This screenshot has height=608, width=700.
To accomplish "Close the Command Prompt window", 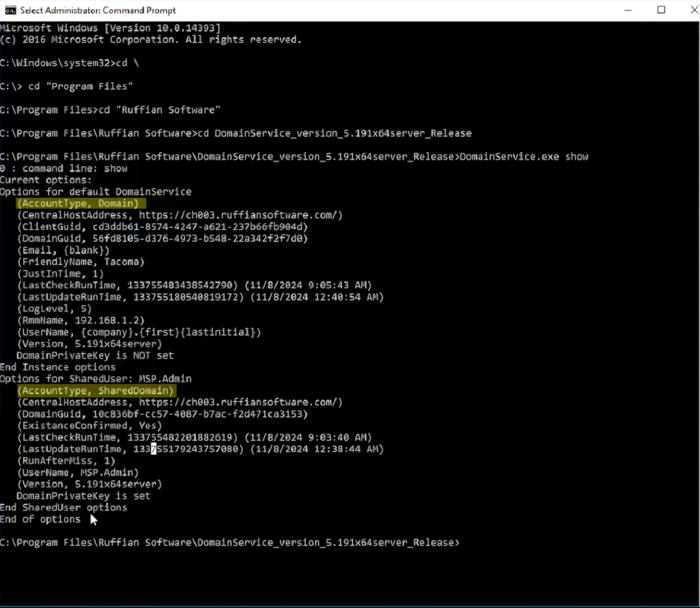I will coord(694,10).
